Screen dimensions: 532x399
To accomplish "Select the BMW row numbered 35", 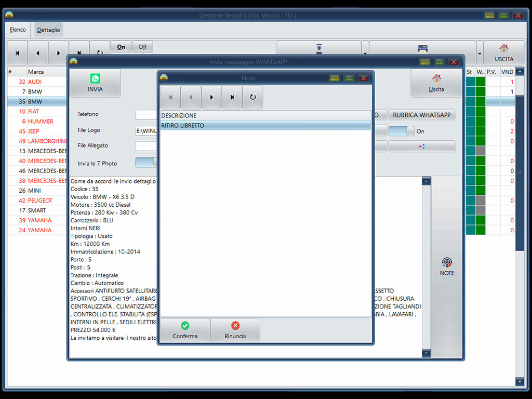I will (37, 101).
